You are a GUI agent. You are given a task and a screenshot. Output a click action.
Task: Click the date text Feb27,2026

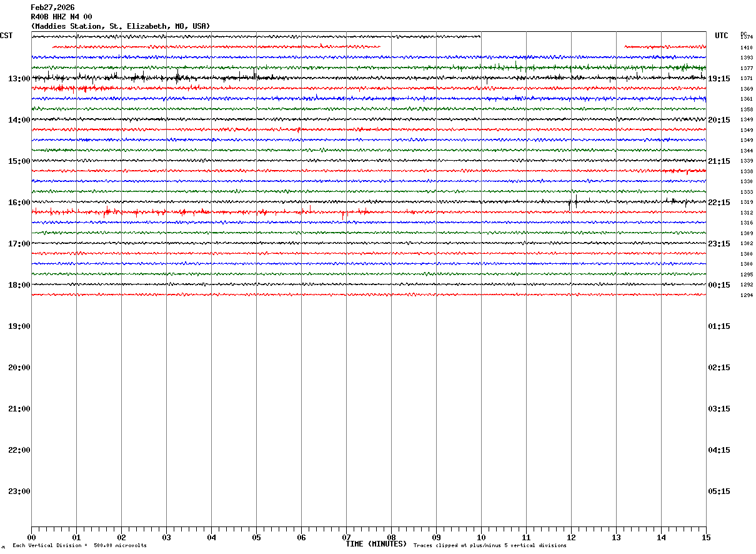coord(52,8)
